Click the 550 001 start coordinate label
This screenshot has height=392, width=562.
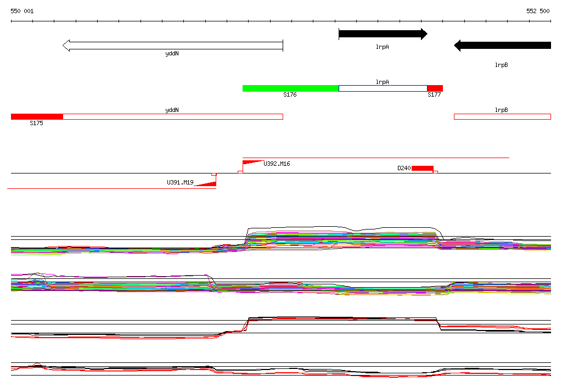(x=22, y=11)
